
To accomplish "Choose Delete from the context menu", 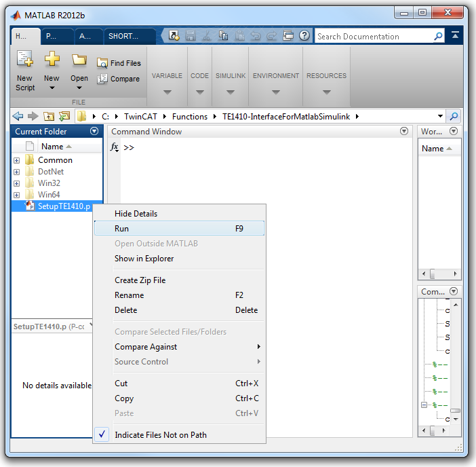I will coord(179,310).
